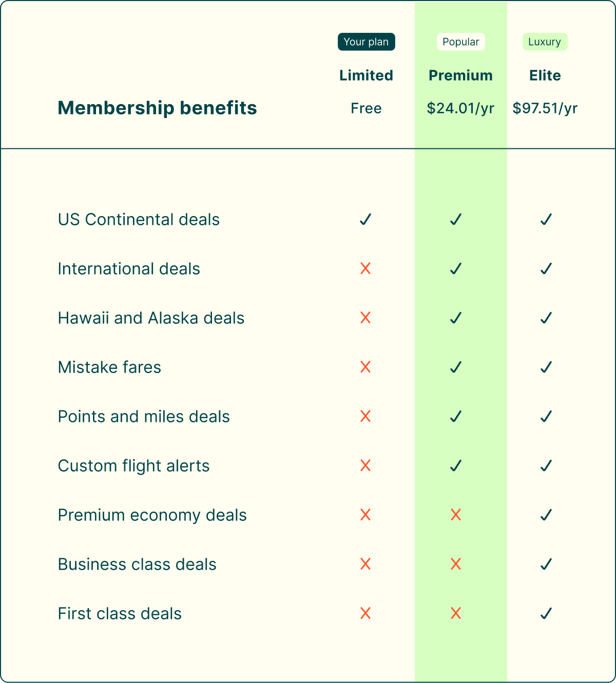
Task: Click the Luxury badge above Elite
Action: pyautogui.click(x=545, y=42)
